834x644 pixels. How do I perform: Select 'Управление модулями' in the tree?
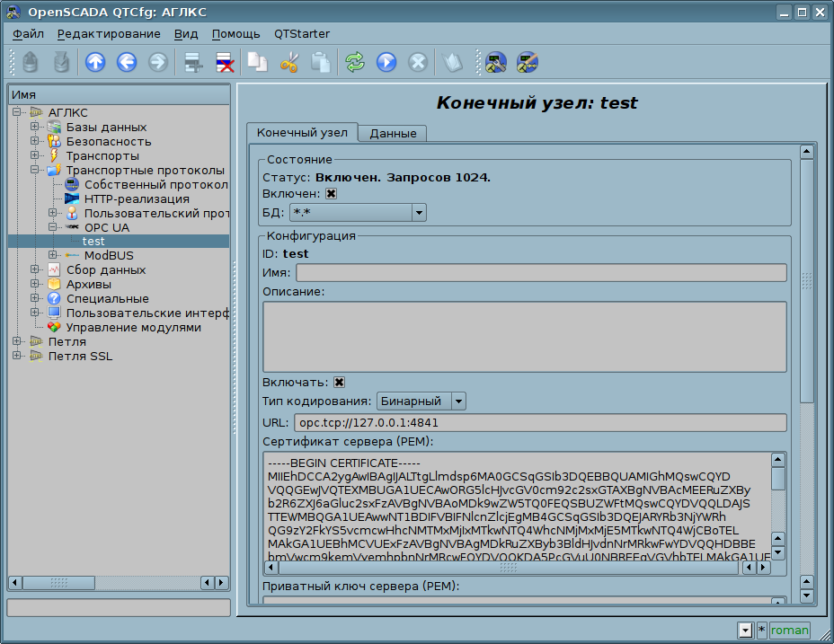(133, 327)
